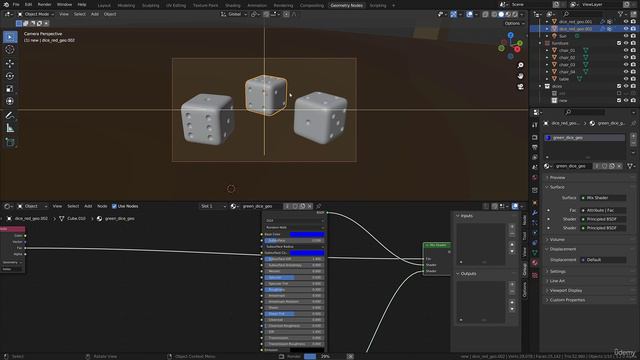Collapse the Surface panel
640x360 pixels.
pyautogui.click(x=557, y=187)
